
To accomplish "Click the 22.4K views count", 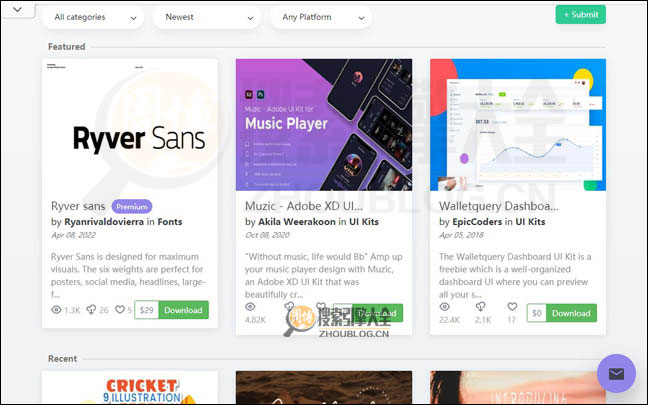I will tap(449, 320).
